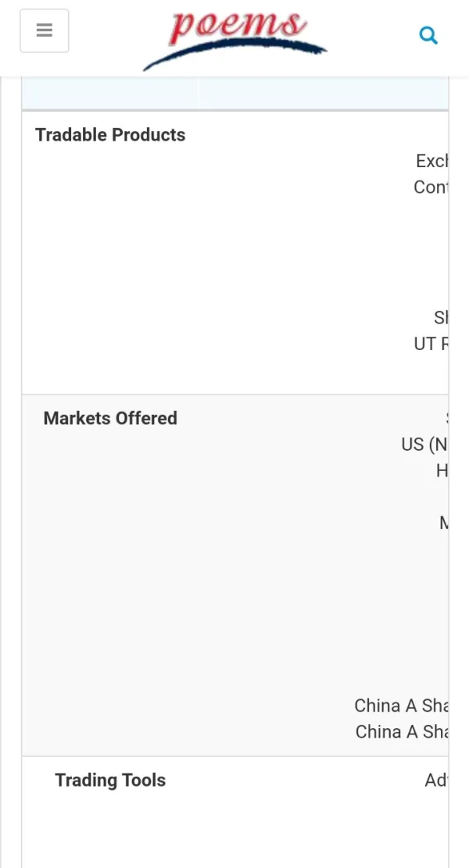Select the Markets Offered row heading

coord(110,419)
